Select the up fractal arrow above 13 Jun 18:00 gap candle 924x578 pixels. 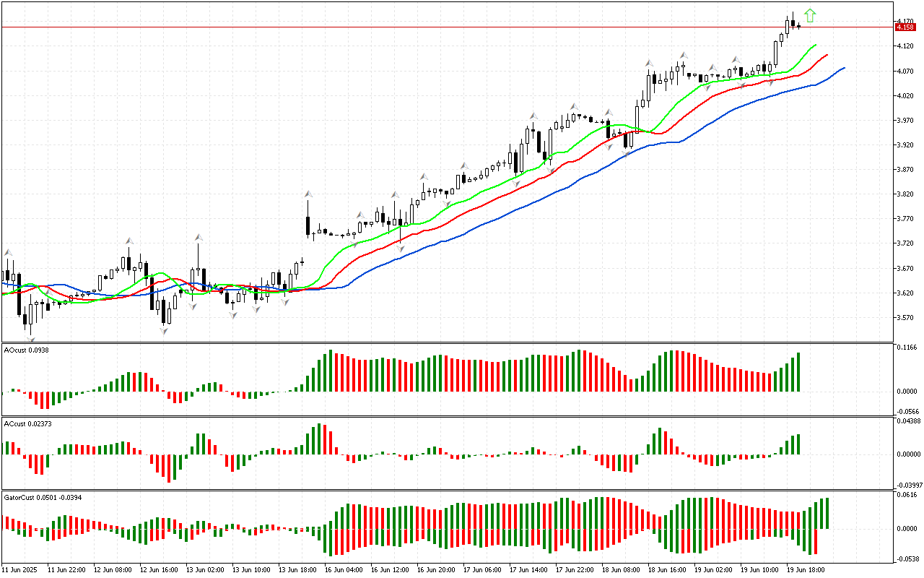pyautogui.click(x=308, y=194)
